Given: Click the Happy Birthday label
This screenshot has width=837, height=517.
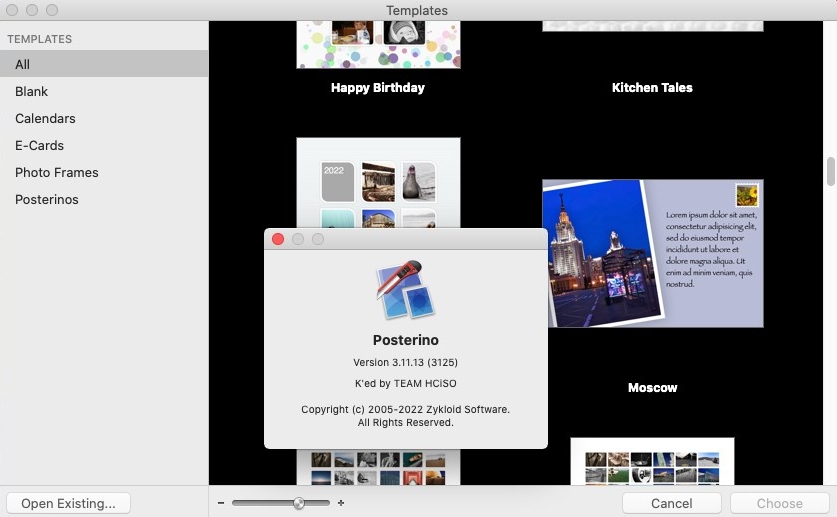Looking at the screenshot, I should tap(378, 88).
